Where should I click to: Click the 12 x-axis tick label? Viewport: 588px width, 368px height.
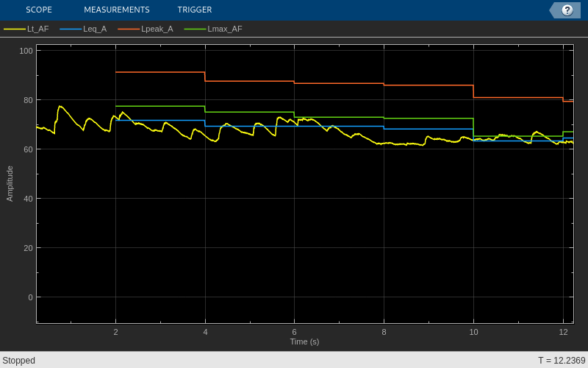point(563,332)
